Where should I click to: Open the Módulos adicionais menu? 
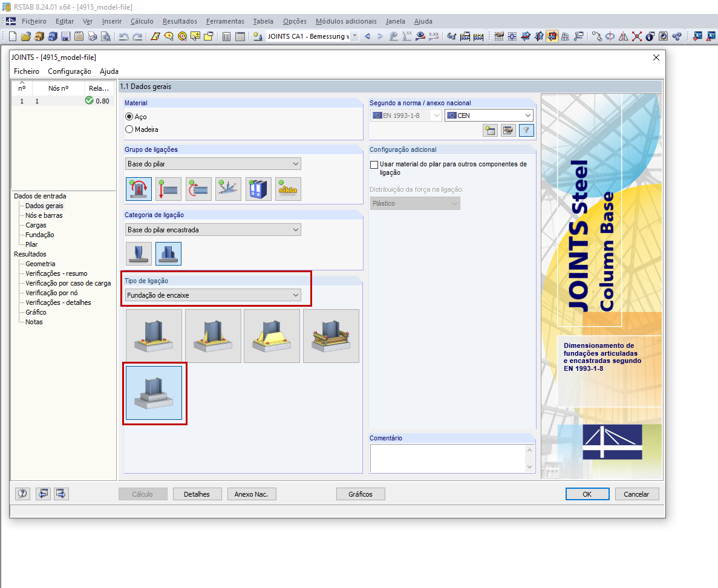point(346,21)
